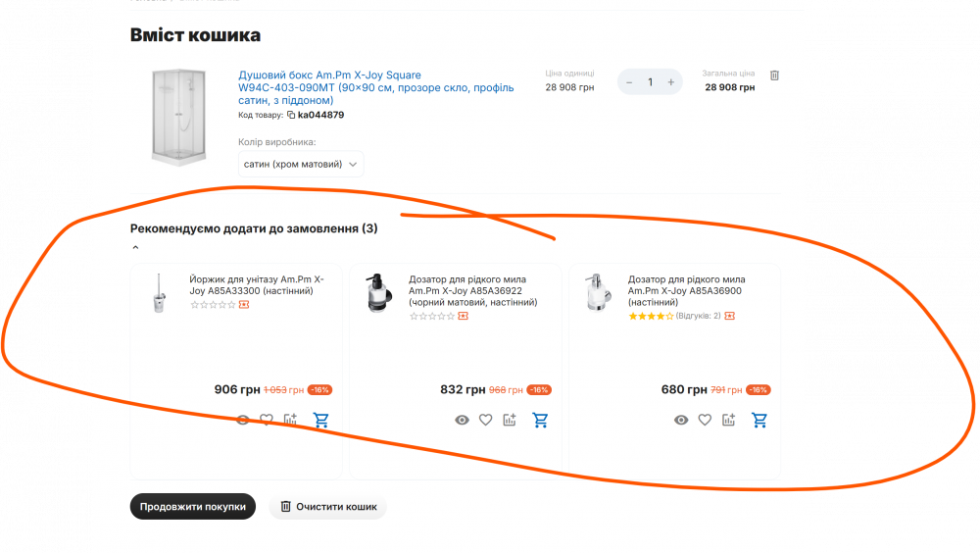Click 'Продовжити покупки' button
The image size is (980, 553).
192,507
